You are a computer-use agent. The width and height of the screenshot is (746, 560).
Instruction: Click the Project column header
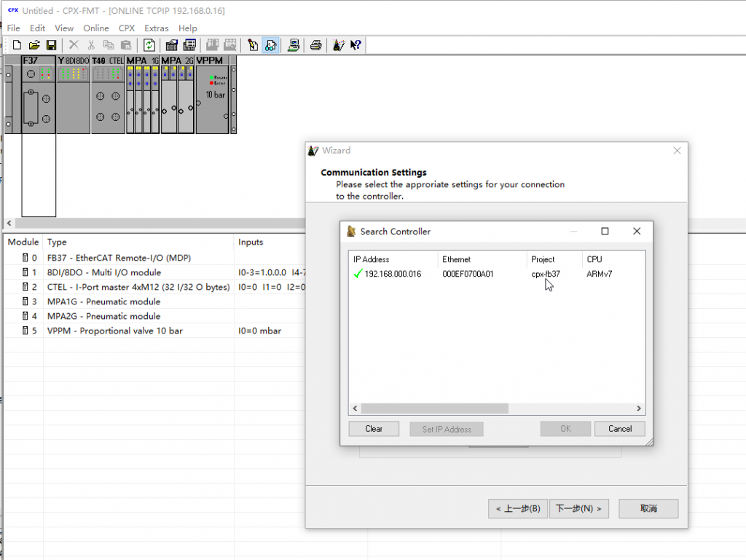tap(554, 259)
